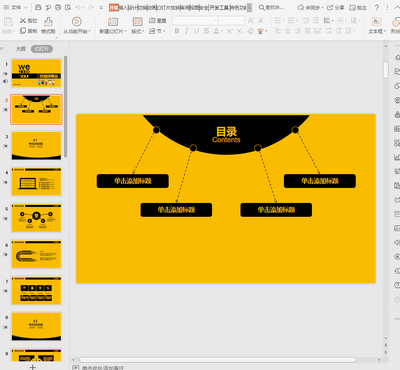Viewport: 400px width, 370px height.
Task: Click the Increase Indent icon
Action: [316, 21]
